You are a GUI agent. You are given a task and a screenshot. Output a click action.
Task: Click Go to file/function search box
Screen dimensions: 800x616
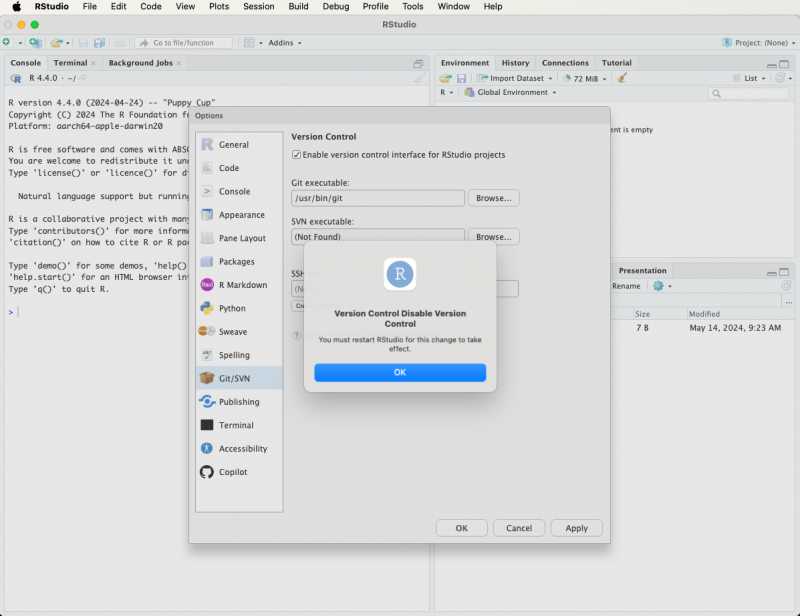pyautogui.click(x=184, y=43)
